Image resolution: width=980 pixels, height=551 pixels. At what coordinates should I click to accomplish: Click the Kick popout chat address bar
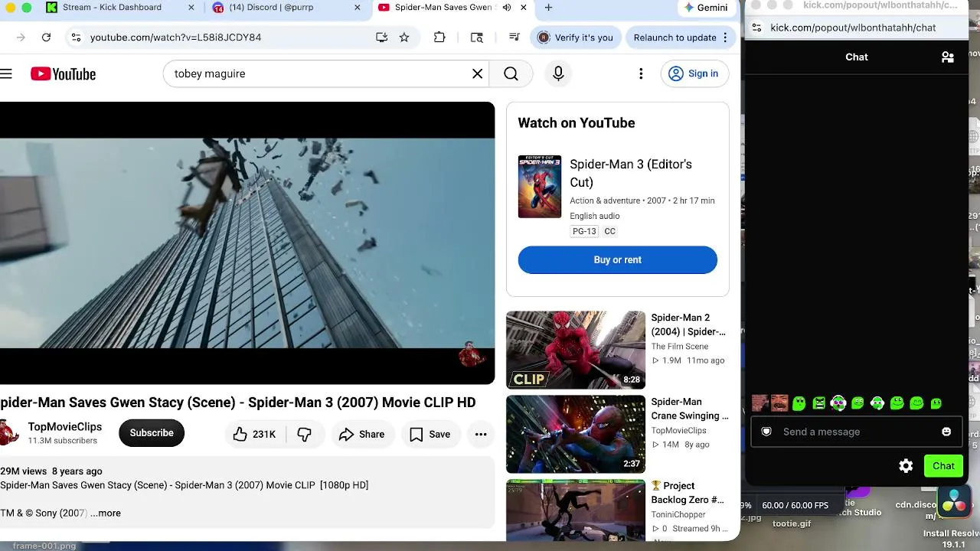(853, 28)
